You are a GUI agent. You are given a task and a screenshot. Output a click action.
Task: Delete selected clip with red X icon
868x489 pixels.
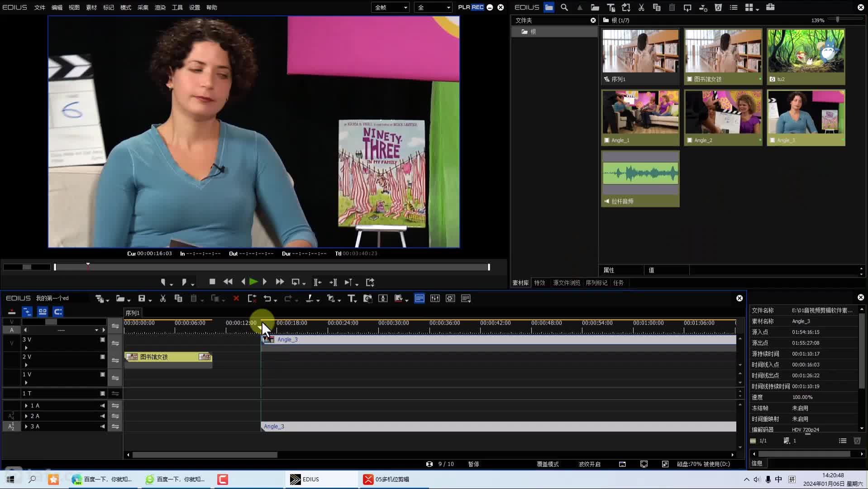[x=236, y=298]
